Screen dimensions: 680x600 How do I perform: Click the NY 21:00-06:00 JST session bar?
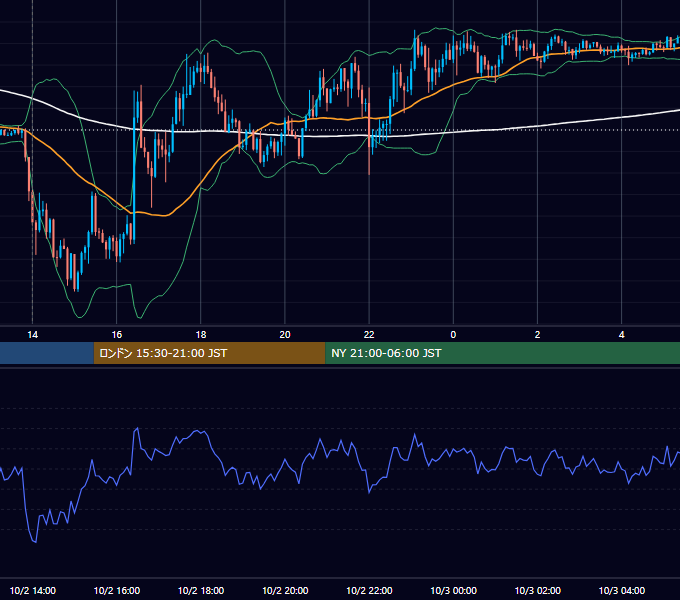(x=503, y=353)
